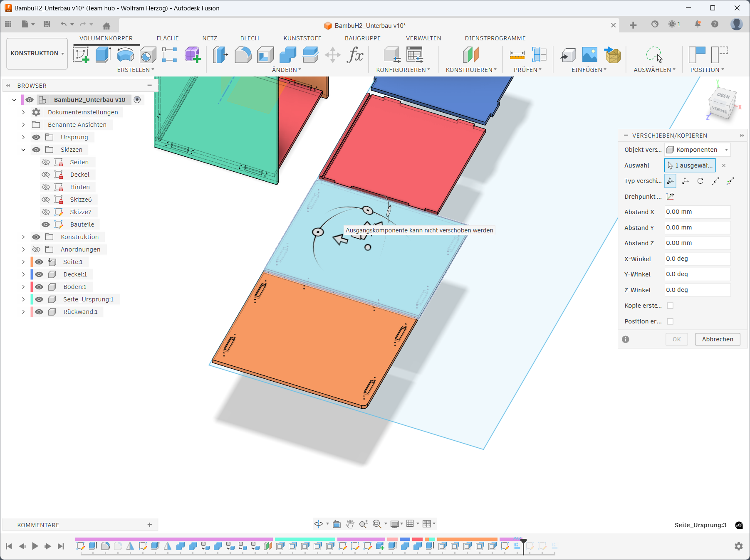Click the Orbit navigation icon
750x560 pixels.
(319, 524)
